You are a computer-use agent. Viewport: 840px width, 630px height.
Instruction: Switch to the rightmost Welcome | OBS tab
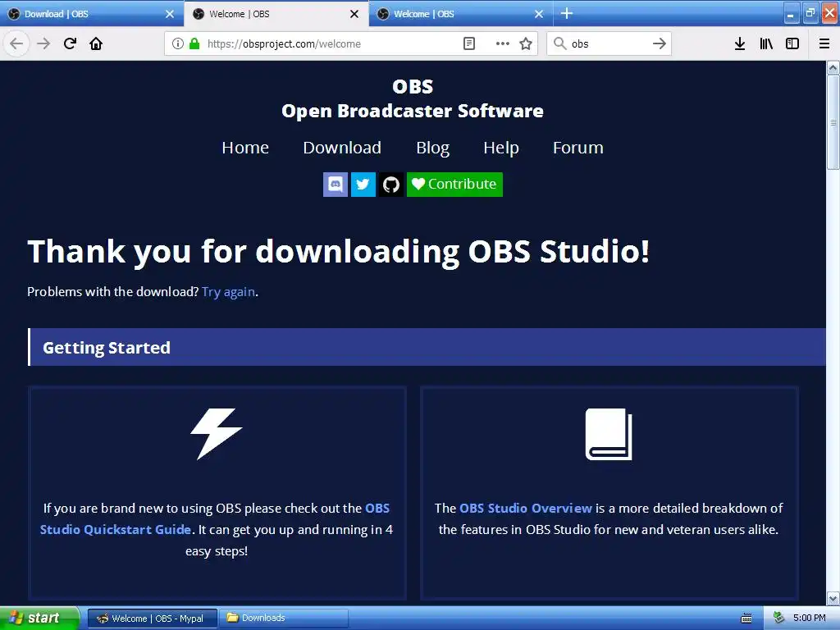tap(461, 14)
